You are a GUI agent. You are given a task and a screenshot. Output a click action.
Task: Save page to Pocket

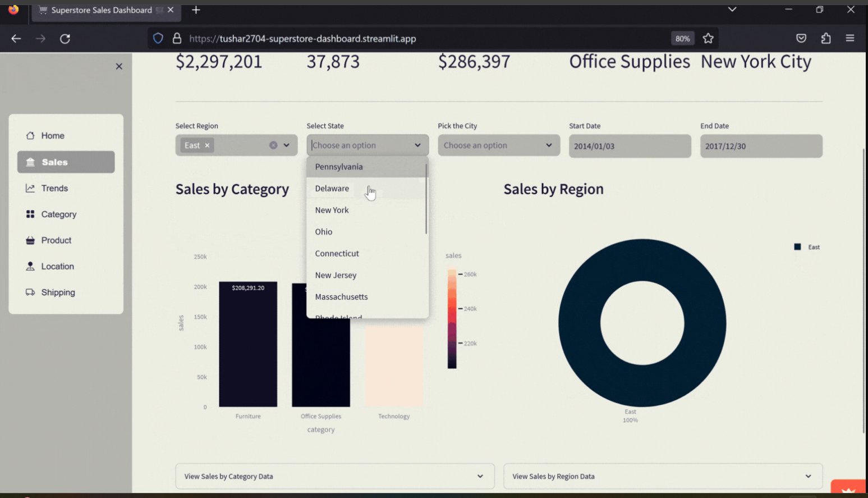(x=801, y=38)
